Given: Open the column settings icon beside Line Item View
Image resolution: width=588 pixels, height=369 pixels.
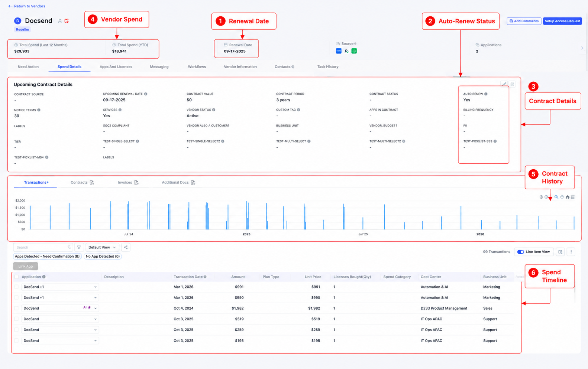Looking at the screenshot, I should [560, 252].
